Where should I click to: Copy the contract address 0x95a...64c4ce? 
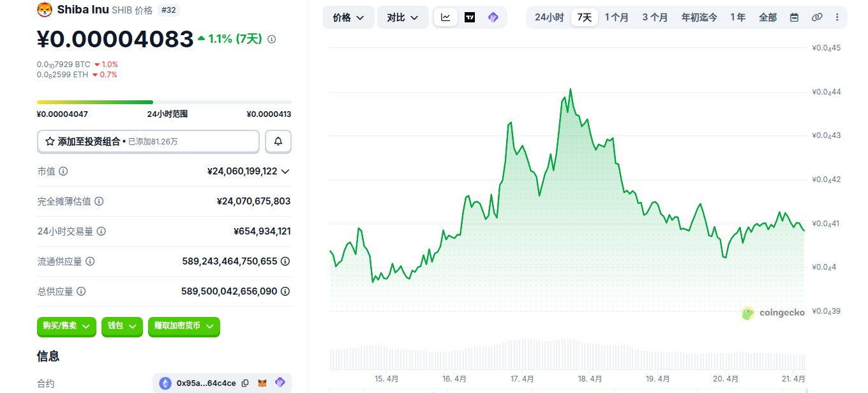[245, 383]
